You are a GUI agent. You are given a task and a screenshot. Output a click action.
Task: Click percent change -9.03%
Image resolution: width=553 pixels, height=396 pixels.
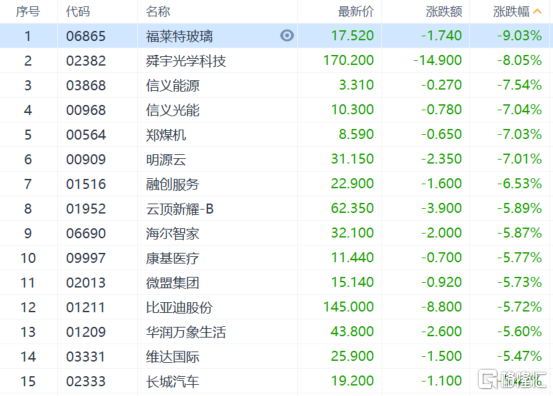[x=519, y=36]
